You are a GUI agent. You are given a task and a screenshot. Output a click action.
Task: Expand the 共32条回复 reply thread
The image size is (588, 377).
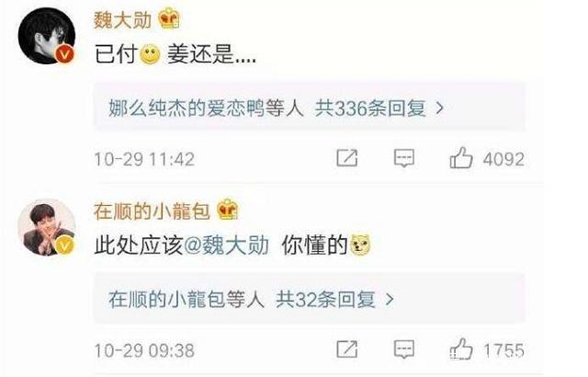point(310,299)
